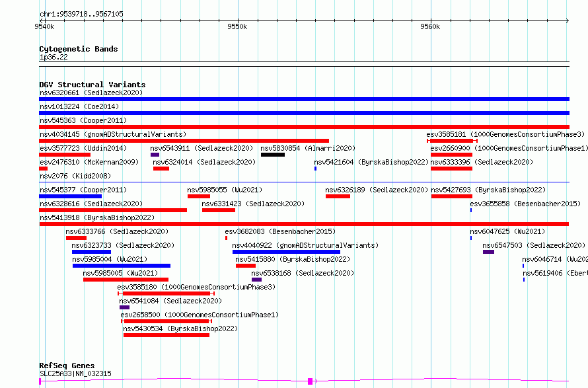Click nsv5985055 (Wu2021) label
The image size is (588, 388).
pos(225,190)
